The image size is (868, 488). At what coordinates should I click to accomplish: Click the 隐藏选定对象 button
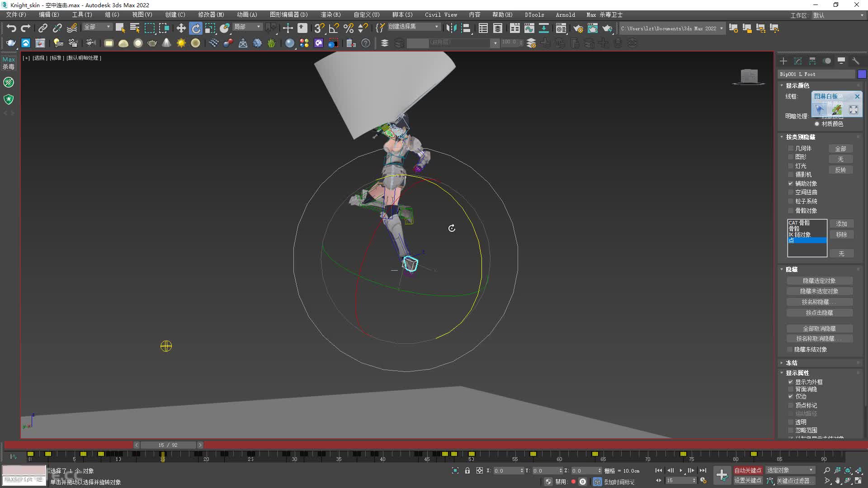click(x=819, y=281)
